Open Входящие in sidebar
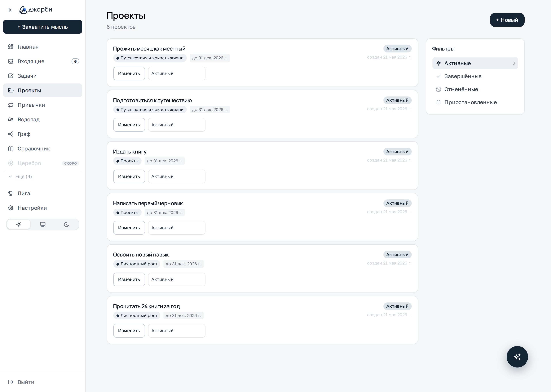The height and width of the screenshot is (392, 551). click(x=42, y=61)
